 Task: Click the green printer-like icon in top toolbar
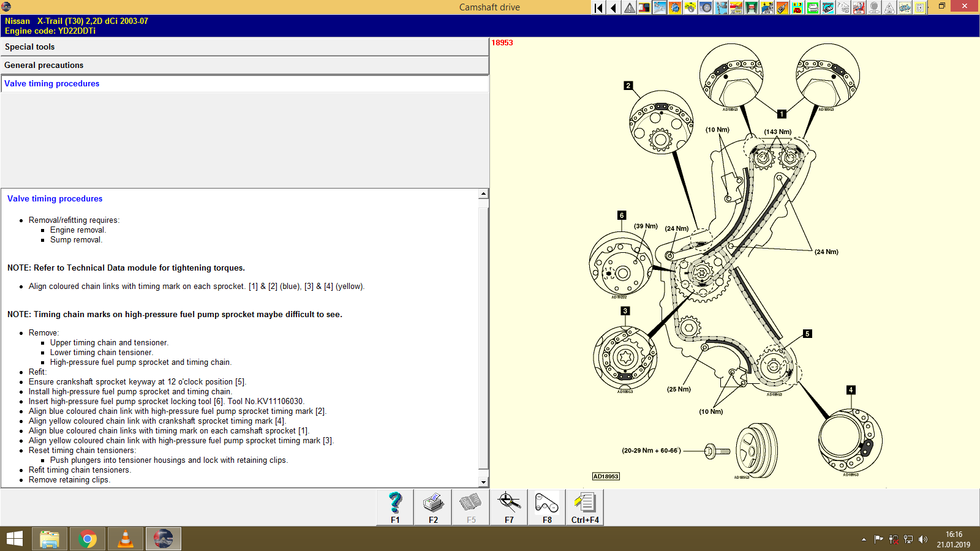[813, 7]
